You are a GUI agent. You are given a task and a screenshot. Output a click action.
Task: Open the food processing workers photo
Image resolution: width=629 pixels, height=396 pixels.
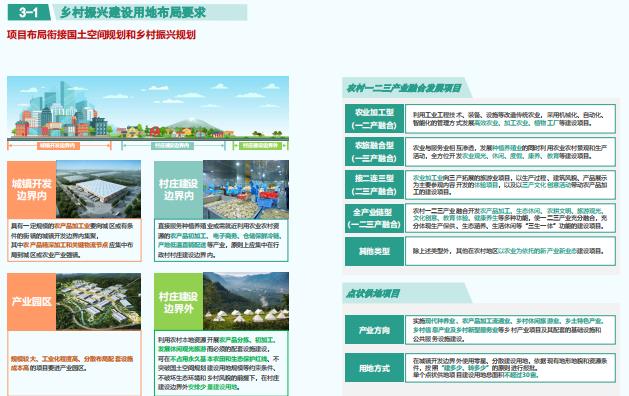tap(246, 190)
